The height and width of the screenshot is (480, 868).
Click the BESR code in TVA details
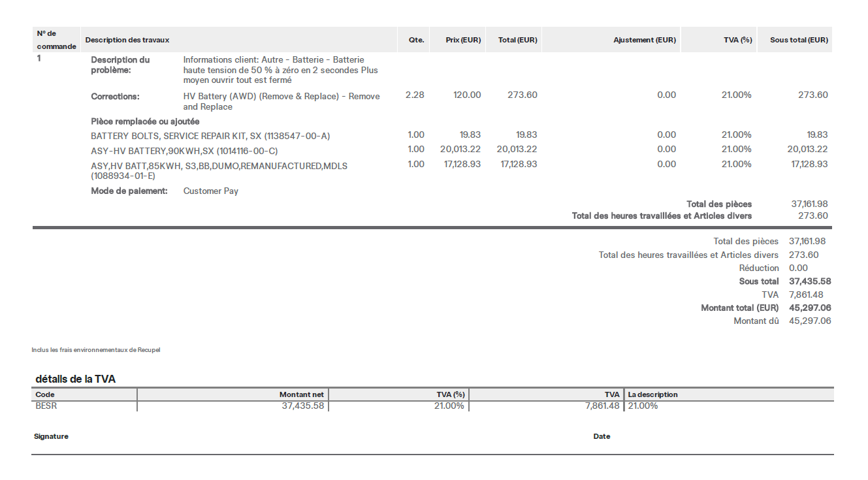(x=46, y=406)
